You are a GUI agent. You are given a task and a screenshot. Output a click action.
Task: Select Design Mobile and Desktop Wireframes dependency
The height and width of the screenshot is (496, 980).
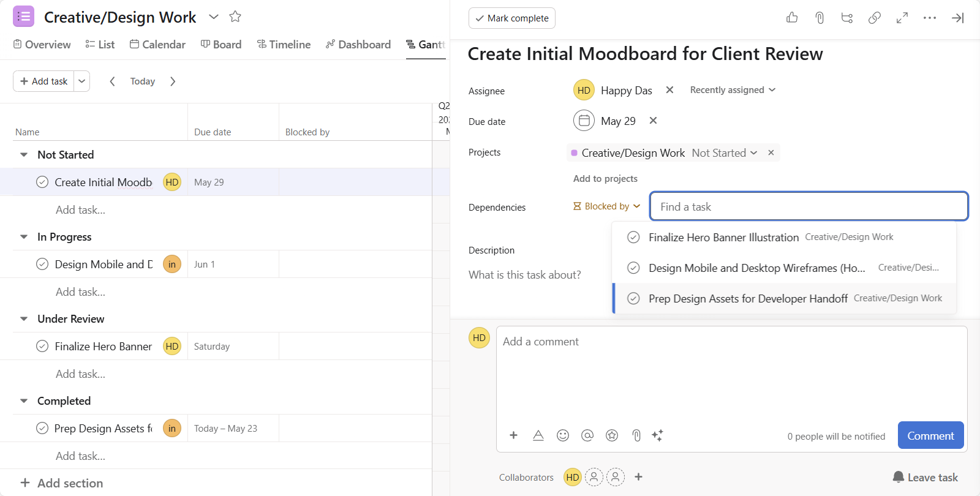(x=785, y=268)
